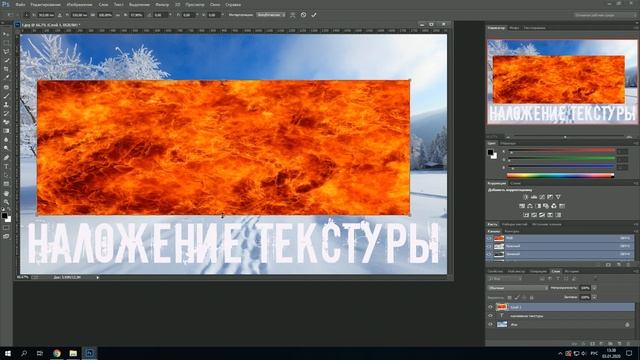Toggle Quick Mask mode in toolbox
640x360 pixels.
(6, 228)
